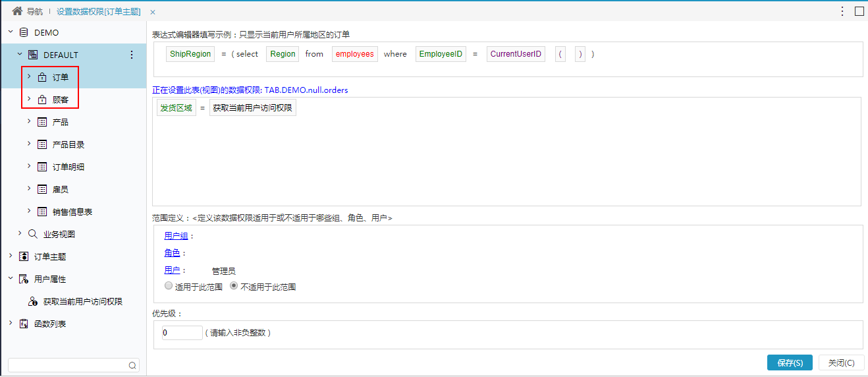Click the 函数列表 node icon
This screenshot has width=868, height=377.
[24, 324]
